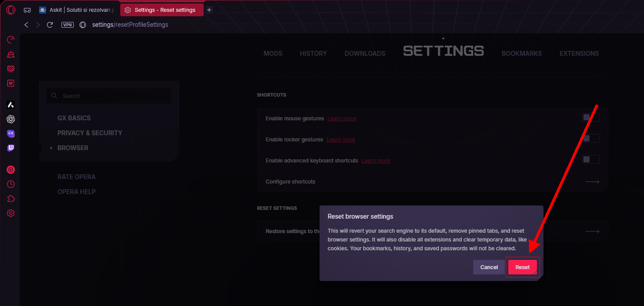The width and height of the screenshot is (644, 306).
Task: Open ChatGPT from the sidebar
Action: point(11,119)
